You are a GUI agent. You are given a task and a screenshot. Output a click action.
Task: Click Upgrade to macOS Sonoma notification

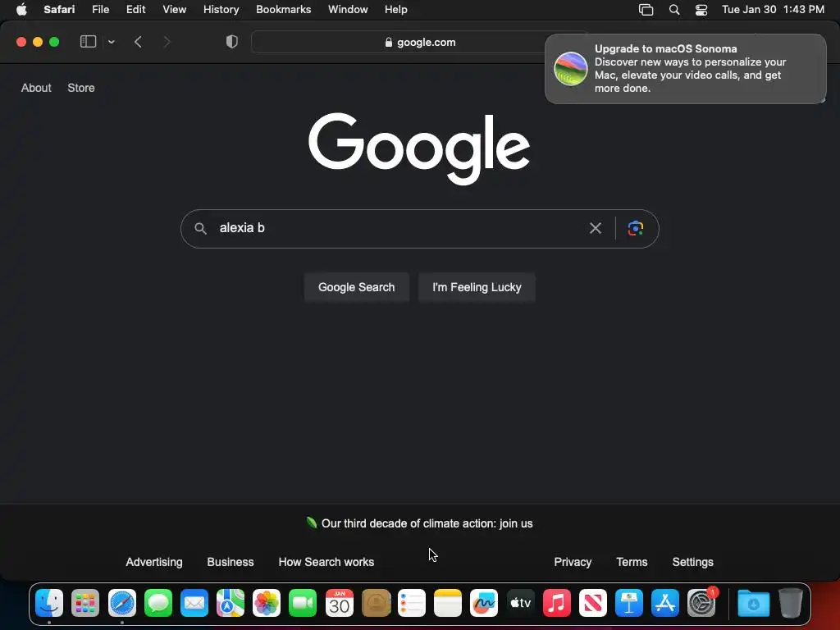tap(685, 69)
